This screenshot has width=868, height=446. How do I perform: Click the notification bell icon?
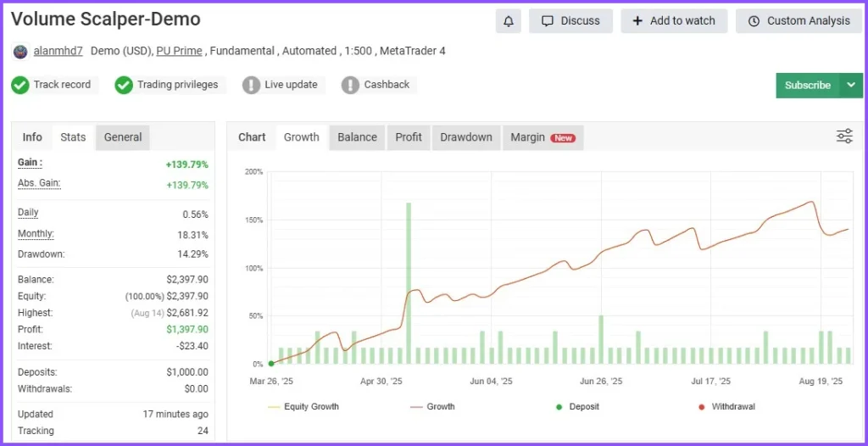click(x=509, y=21)
